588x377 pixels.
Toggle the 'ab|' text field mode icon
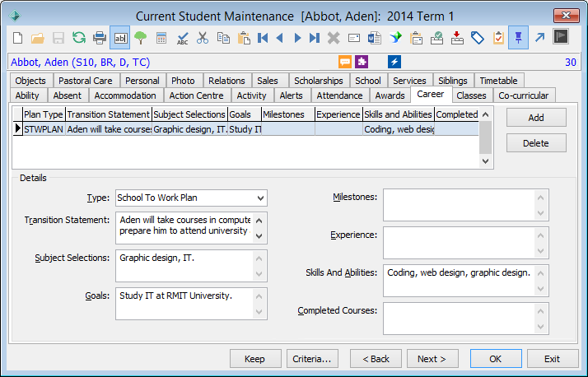(120, 38)
